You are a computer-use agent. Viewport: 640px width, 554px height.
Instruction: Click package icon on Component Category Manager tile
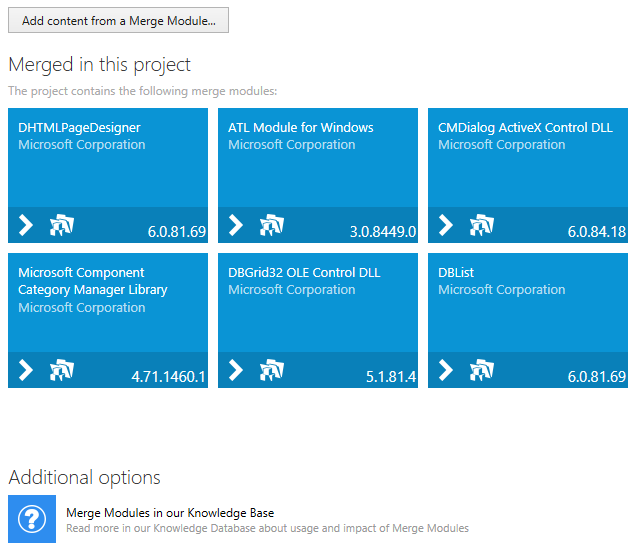(62, 370)
